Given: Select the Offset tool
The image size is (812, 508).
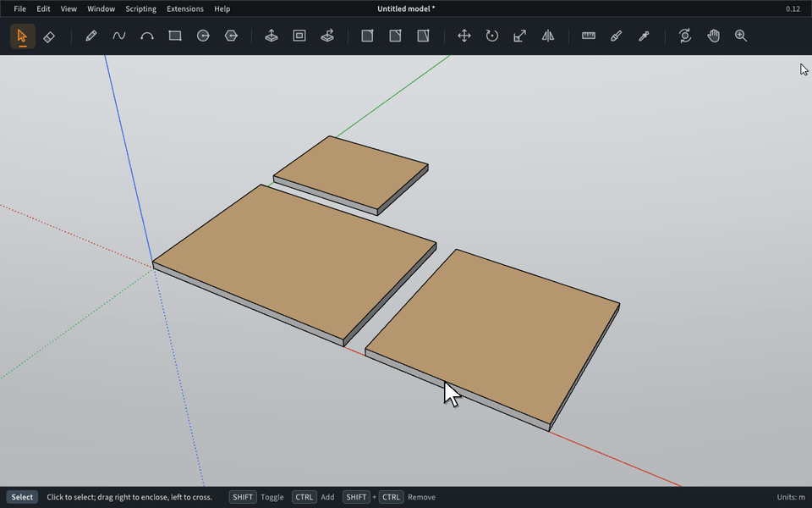Looking at the screenshot, I should pyautogui.click(x=299, y=36).
